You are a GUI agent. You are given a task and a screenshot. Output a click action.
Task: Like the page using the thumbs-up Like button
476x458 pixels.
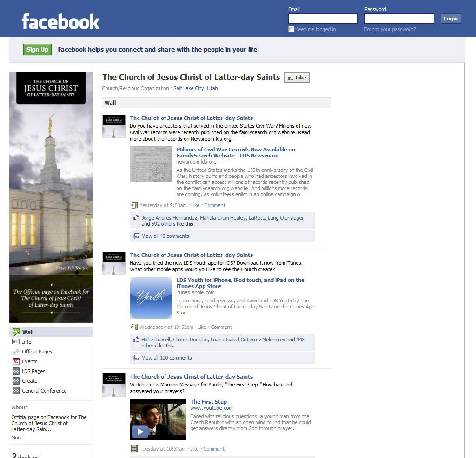(x=297, y=78)
